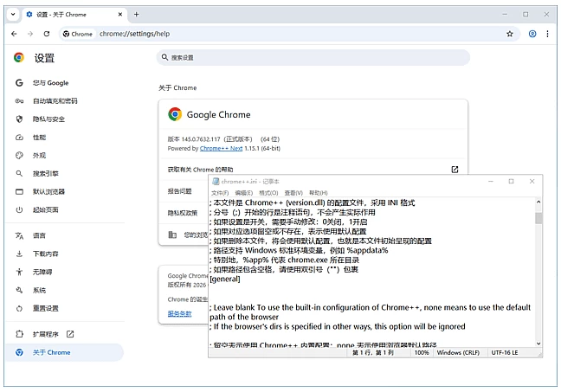Open external link icon for Chrome help
The height and width of the screenshot is (392, 561).
(x=455, y=170)
